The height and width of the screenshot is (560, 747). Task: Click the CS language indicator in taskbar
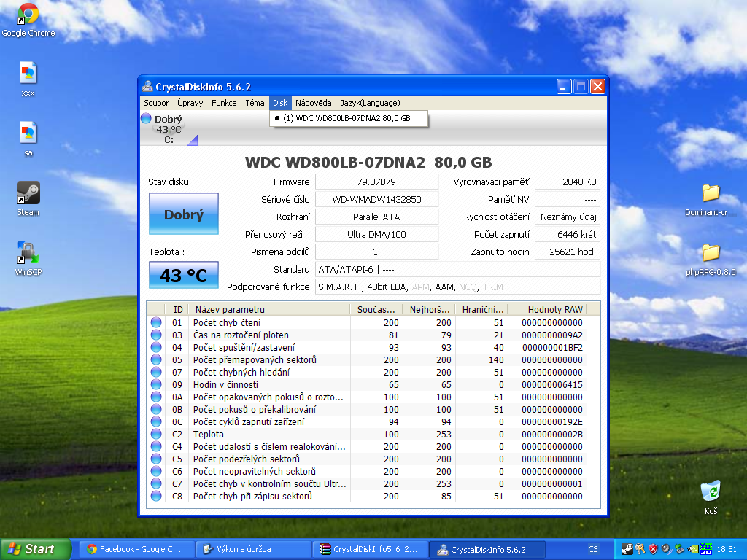pyautogui.click(x=593, y=549)
